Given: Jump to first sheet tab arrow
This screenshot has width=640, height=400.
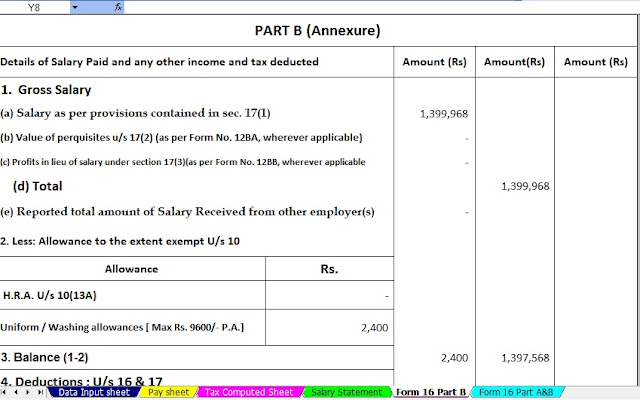Looking at the screenshot, I should (x=4, y=392).
